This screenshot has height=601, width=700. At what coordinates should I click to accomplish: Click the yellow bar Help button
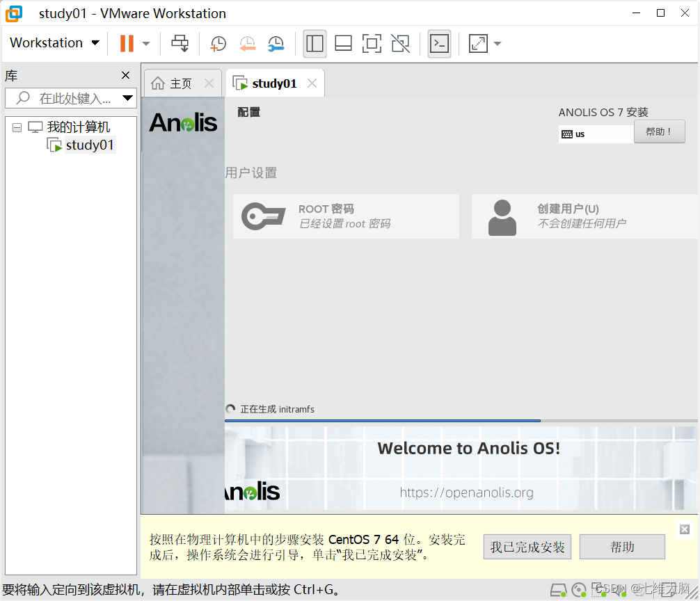click(622, 547)
